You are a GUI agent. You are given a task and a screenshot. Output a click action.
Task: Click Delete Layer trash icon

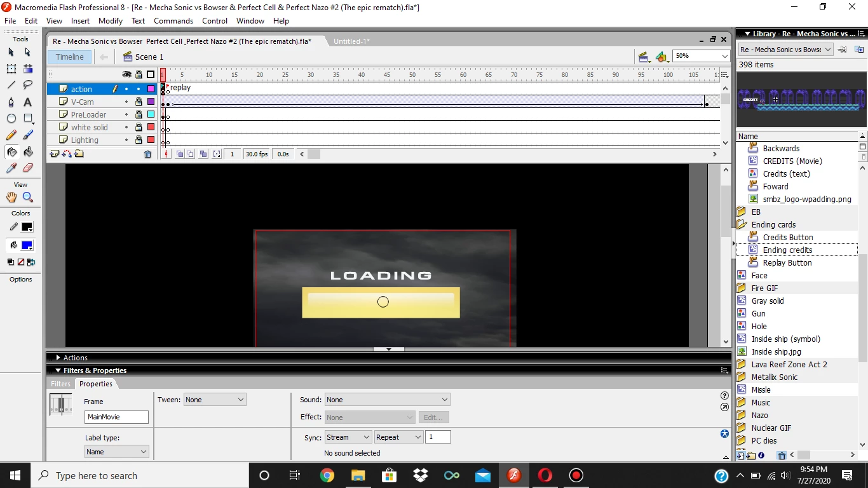tap(147, 154)
